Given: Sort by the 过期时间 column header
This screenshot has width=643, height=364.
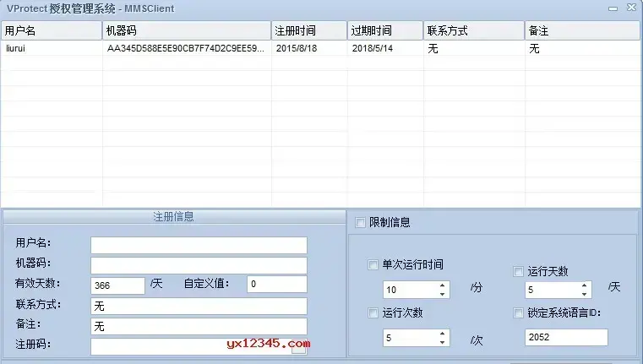Looking at the screenshot, I should (385, 30).
